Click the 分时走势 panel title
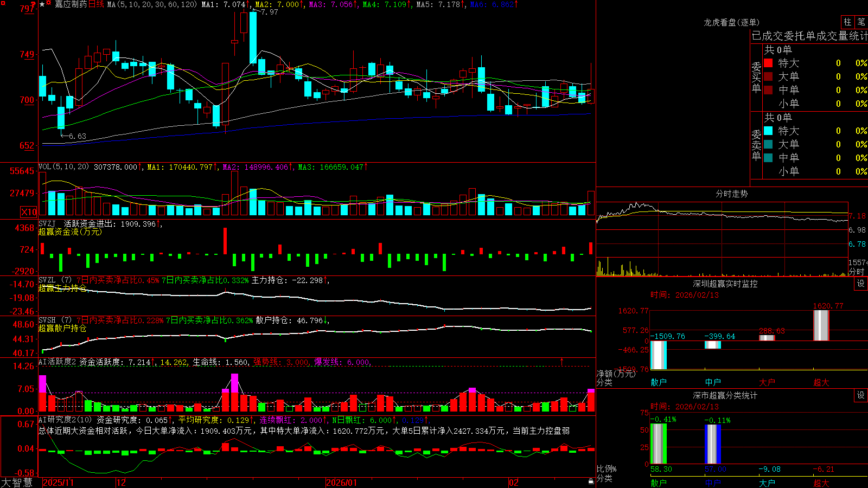The width and height of the screenshot is (868, 488). click(731, 194)
